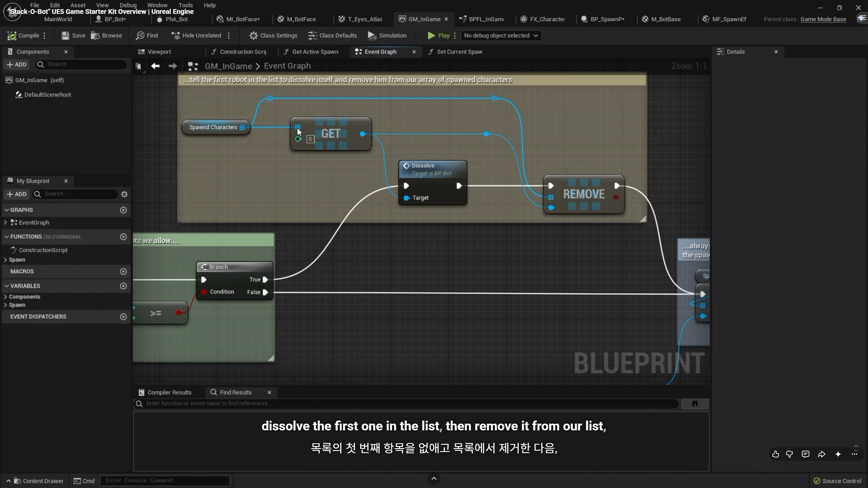Screen dimensions: 868x488
Task: Navigate forward in graph history
Action: tap(173, 66)
